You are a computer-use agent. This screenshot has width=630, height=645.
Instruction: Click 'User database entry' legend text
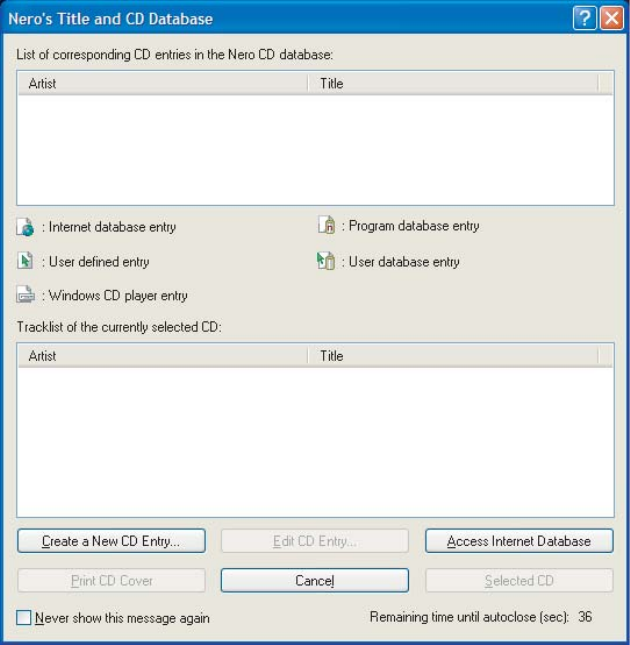[404, 262]
